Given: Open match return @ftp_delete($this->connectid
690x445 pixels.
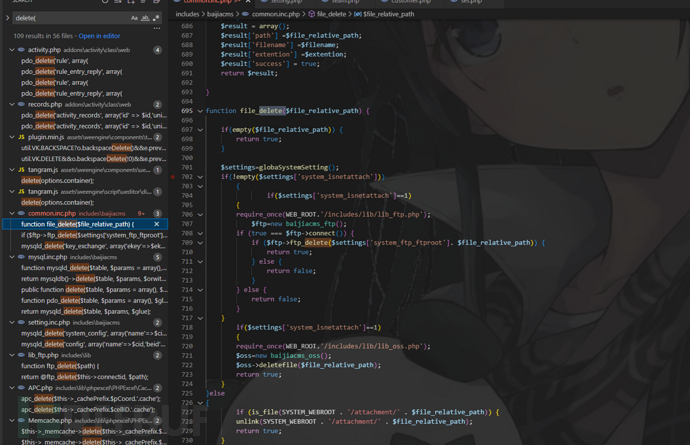Looking at the screenshot, I should coord(84,377).
